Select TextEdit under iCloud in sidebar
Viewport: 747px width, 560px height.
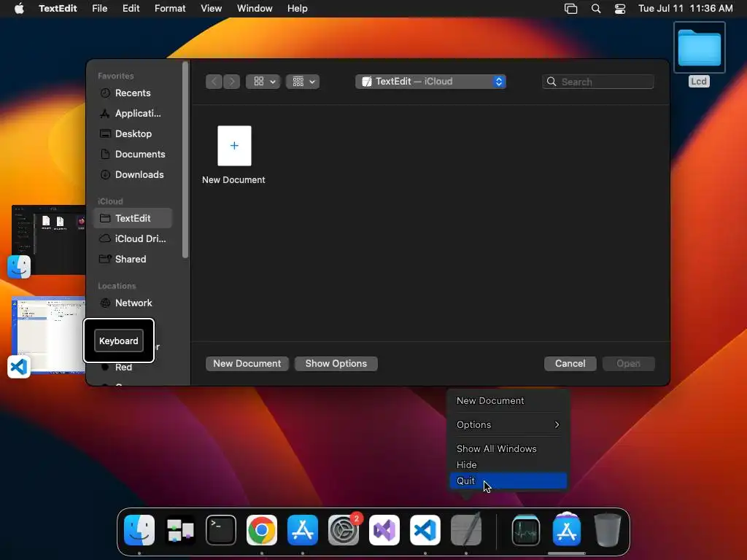click(133, 218)
